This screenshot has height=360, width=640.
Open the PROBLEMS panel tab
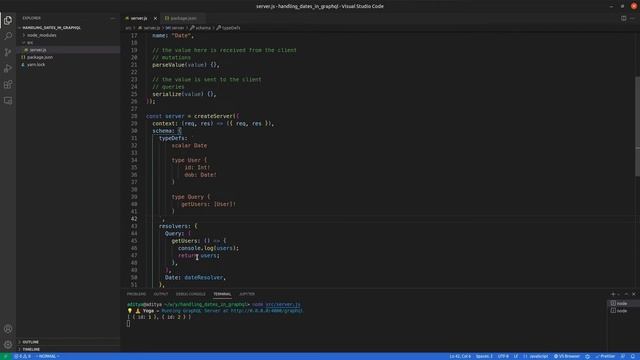[136, 294]
